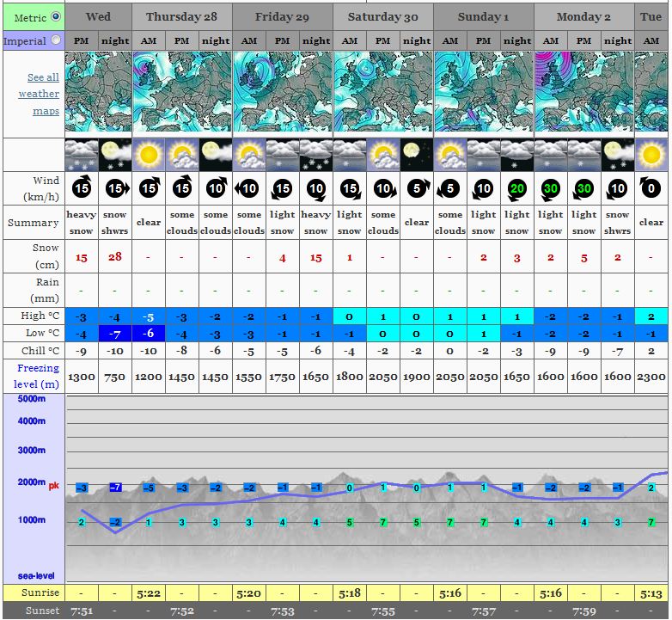This screenshot has width=672, height=620.
Task: Select Saturday night clear moon icon
Action: (x=417, y=155)
